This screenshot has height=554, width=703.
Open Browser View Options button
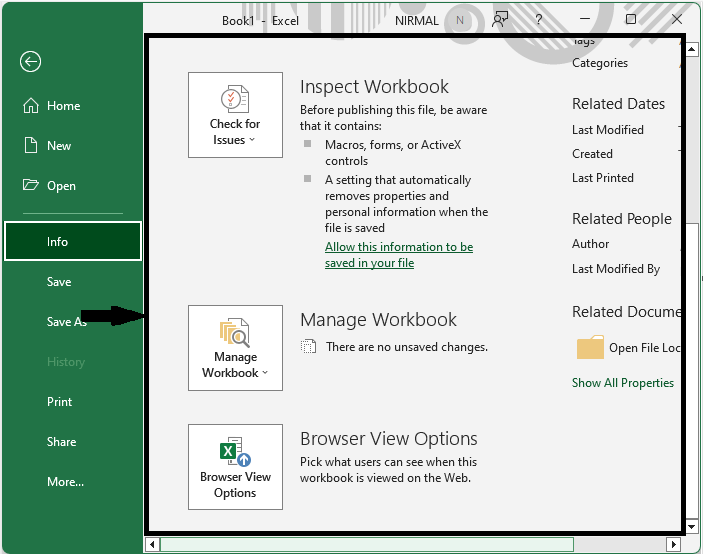pyautogui.click(x=235, y=467)
